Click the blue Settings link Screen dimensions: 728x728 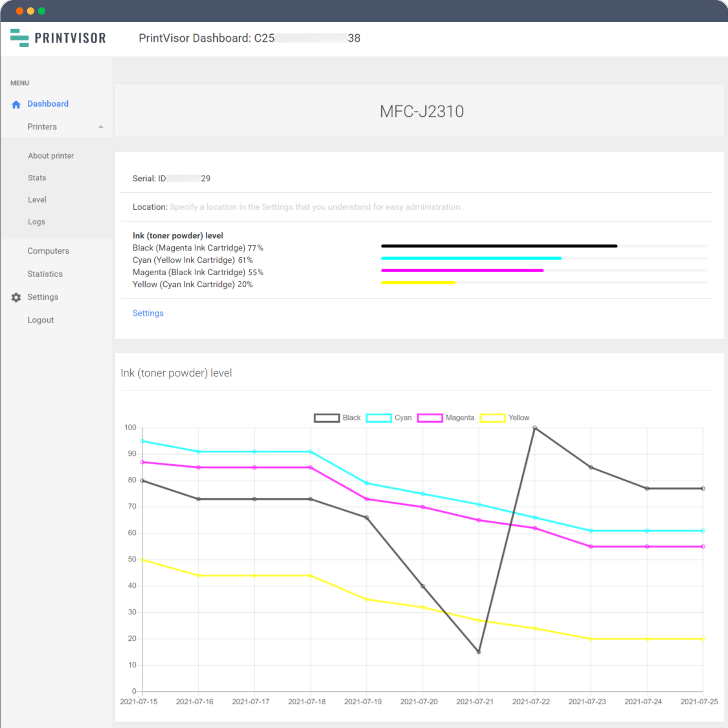point(148,313)
